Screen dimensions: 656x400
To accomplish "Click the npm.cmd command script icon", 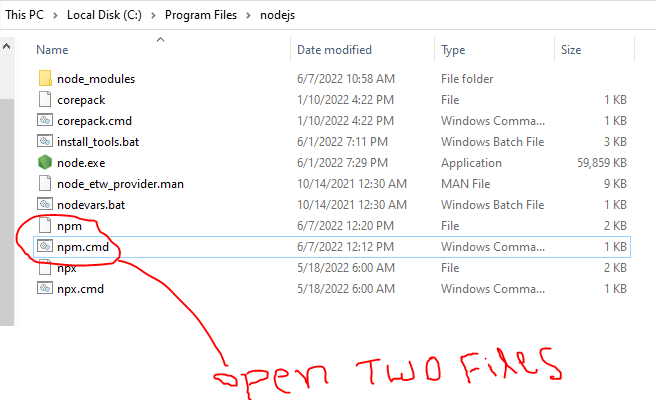I will tap(45, 246).
